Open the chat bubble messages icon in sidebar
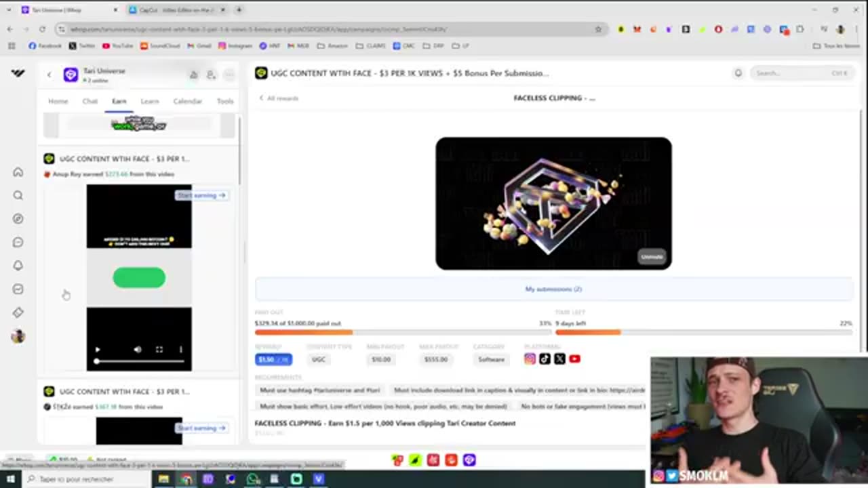The height and width of the screenshot is (488, 868). pos(18,242)
